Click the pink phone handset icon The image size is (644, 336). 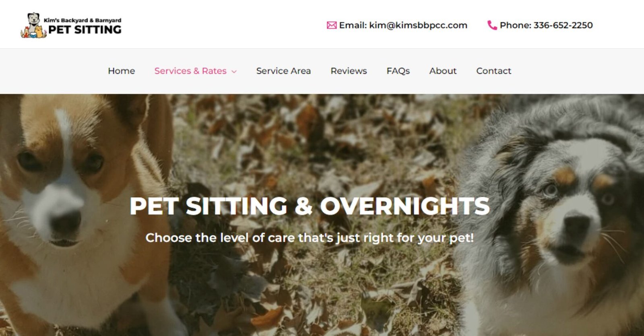(492, 25)
